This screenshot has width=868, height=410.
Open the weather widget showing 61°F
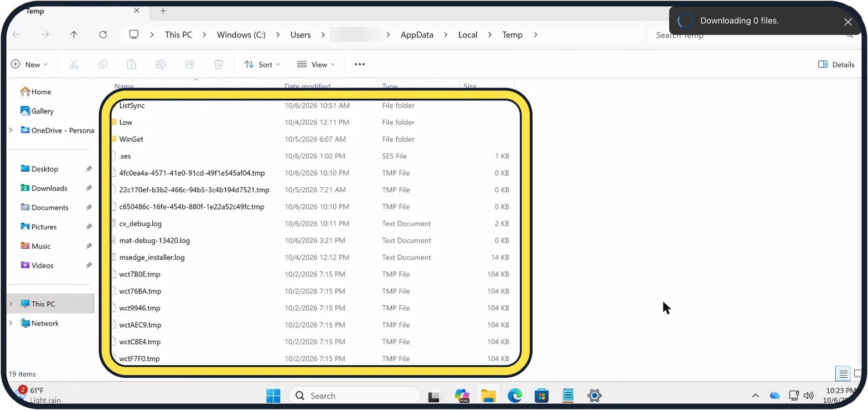(39, 395)
